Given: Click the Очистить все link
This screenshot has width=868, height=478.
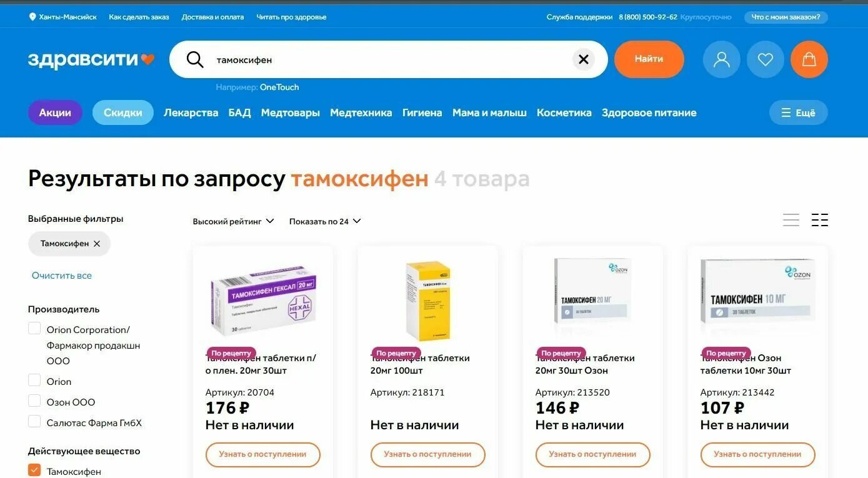Looking at the screenshot, I should tap(62, 276).
